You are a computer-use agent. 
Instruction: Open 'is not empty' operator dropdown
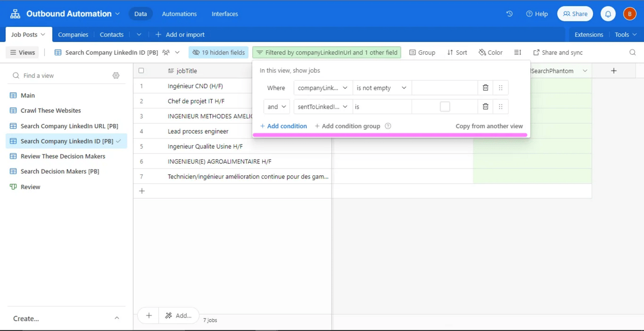(x=382, y=88)
